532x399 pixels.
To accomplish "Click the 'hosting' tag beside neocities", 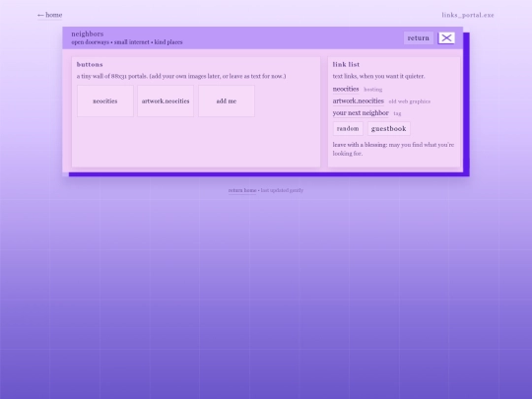I will (x=373, y=90).
